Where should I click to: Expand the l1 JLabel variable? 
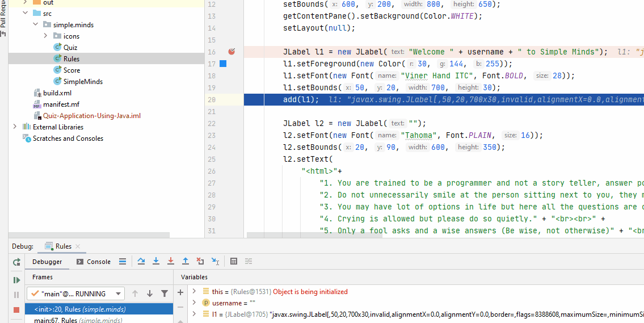(x=194, y=314)
